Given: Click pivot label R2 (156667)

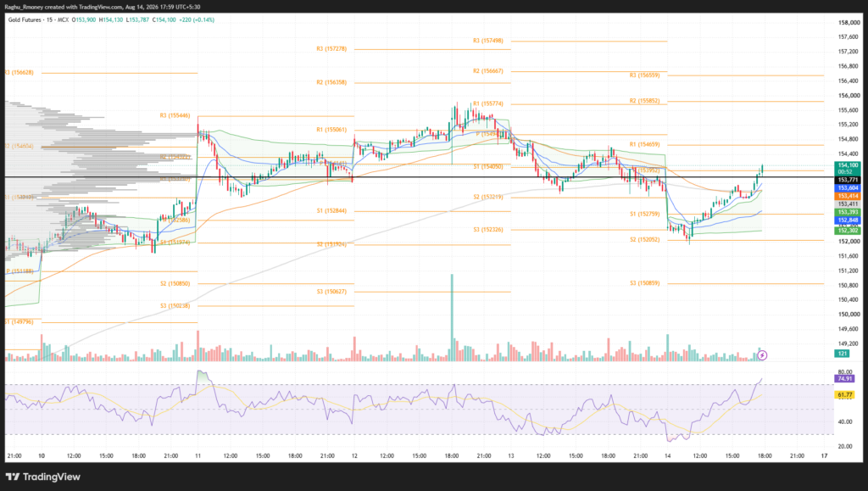Looking at the screenshot, I should (487, 71).
